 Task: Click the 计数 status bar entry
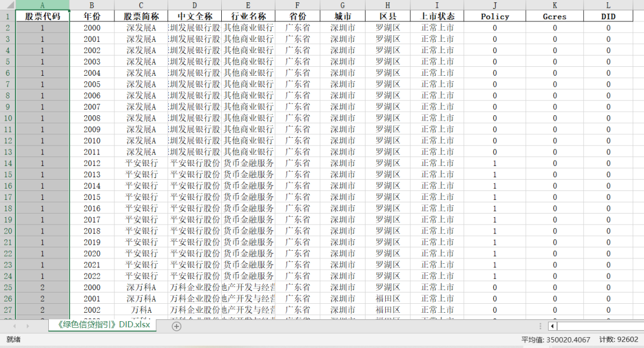(618, 340)
